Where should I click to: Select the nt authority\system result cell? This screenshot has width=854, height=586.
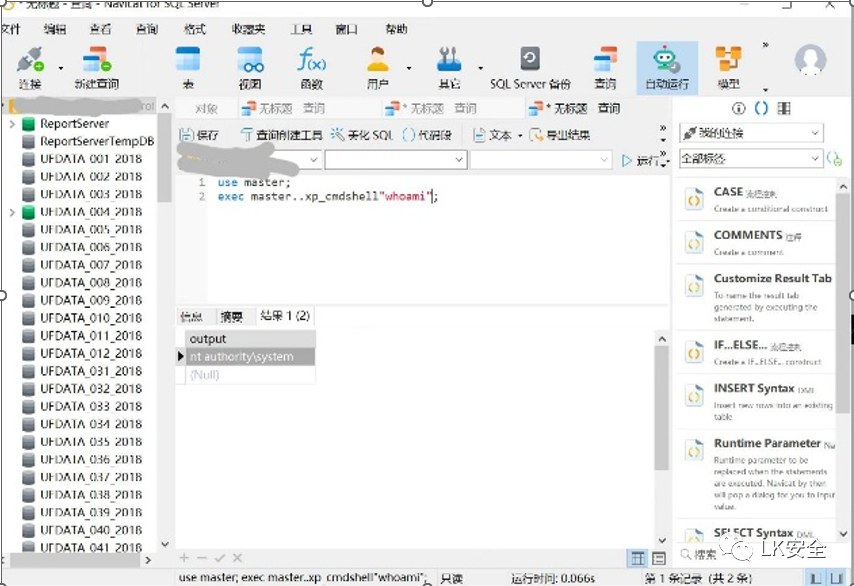tap(250, 357)
